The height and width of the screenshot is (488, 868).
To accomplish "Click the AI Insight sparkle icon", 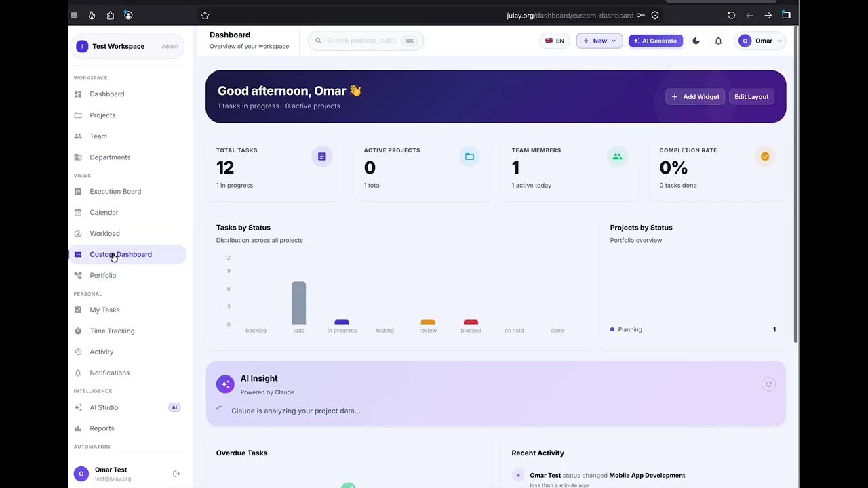I will click(x=225, y=384).
